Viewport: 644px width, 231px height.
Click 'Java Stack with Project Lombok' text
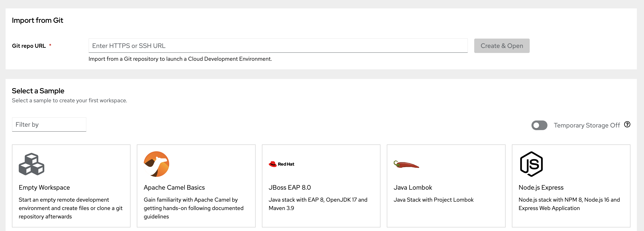(434, 200)
